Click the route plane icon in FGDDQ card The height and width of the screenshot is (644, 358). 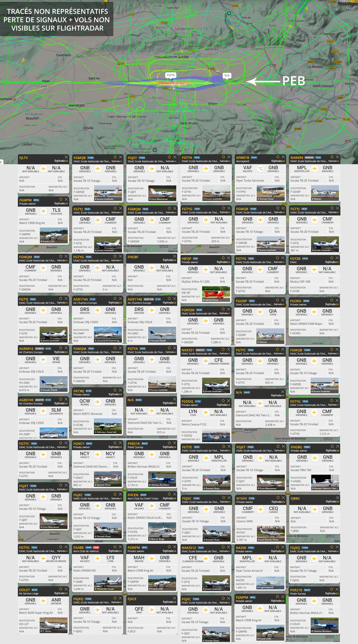click(x=206, y=412)
